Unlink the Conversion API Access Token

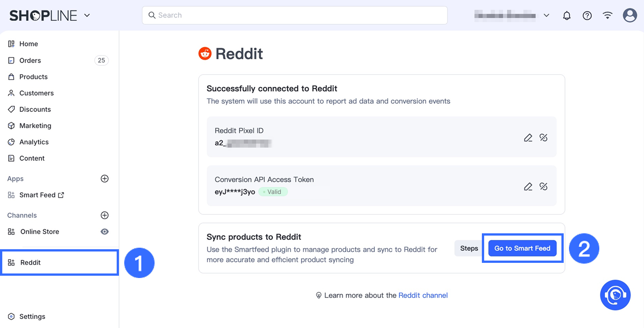point(544,187)
